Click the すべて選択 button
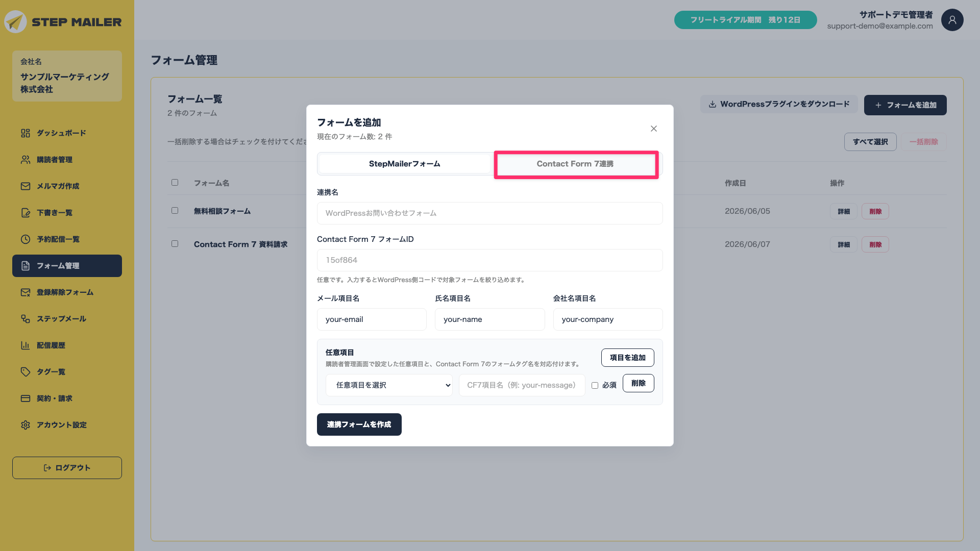The width and height of the screenshot is (980, 551). point(870,142)
